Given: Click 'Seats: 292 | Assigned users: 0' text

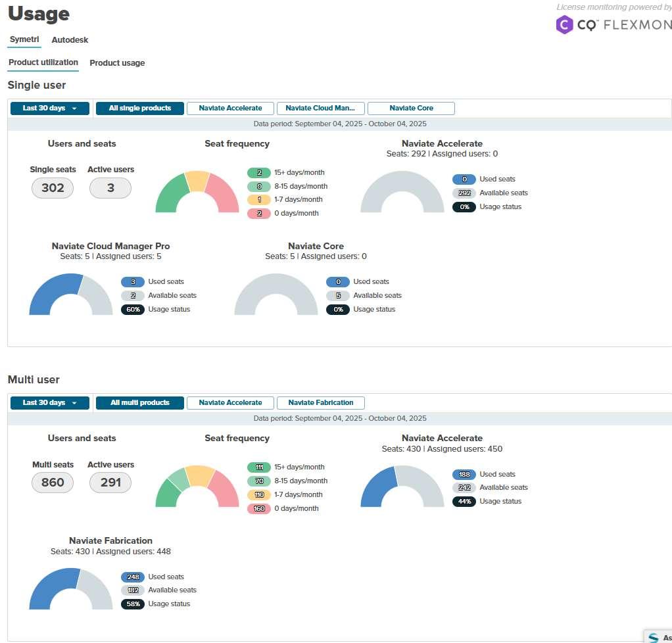Looking at the screenshot, I should [442, 154].
